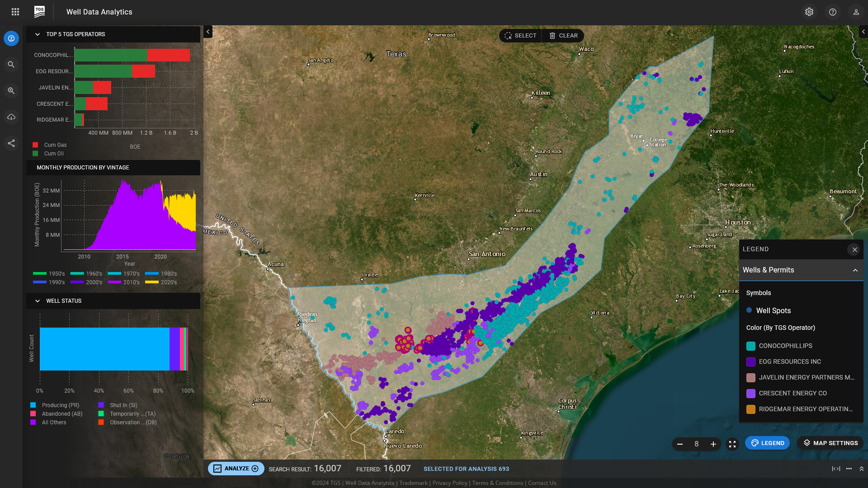Click the Analyze button

point(236,469)
